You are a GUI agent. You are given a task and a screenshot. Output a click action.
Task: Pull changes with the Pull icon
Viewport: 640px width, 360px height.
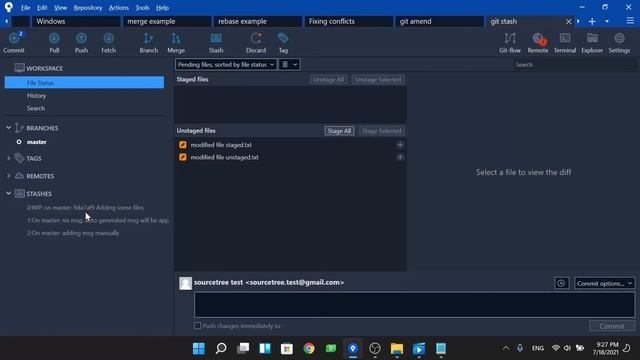click(x=54, y=42)
